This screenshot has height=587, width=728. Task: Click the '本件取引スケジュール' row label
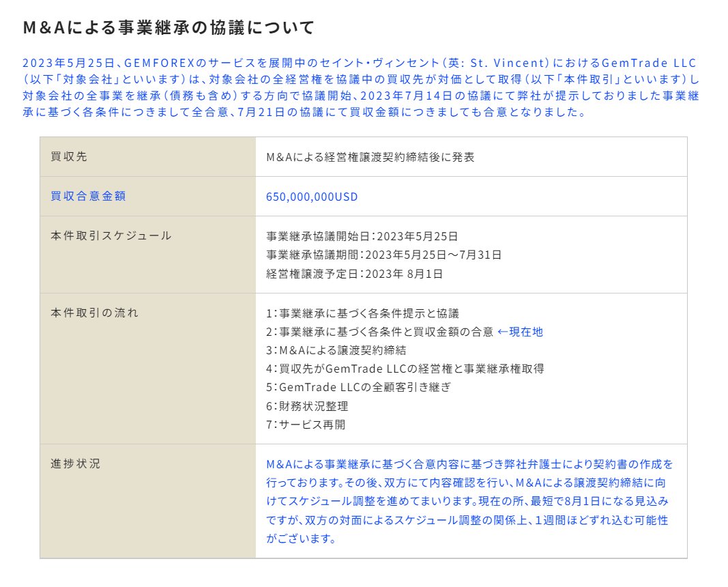click(x=111, y=235)
